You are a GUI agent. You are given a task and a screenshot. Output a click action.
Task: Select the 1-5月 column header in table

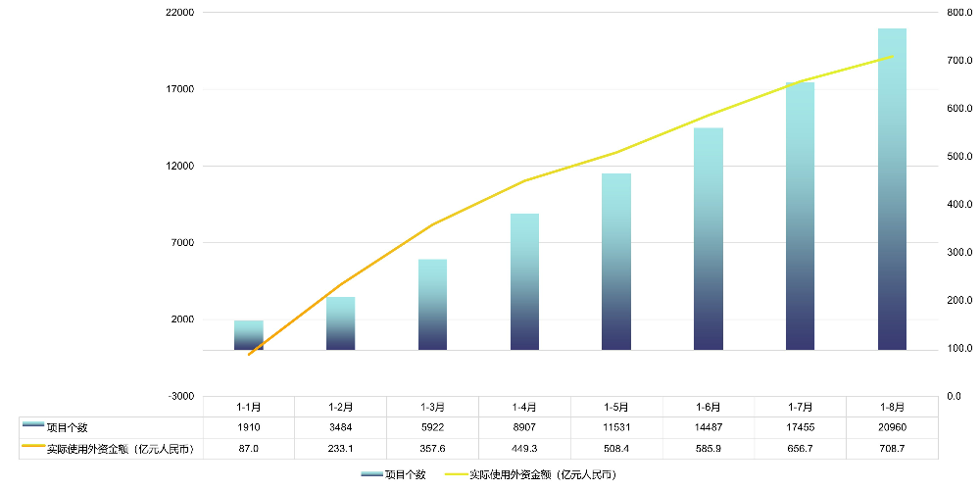click(x=616, y=407)
